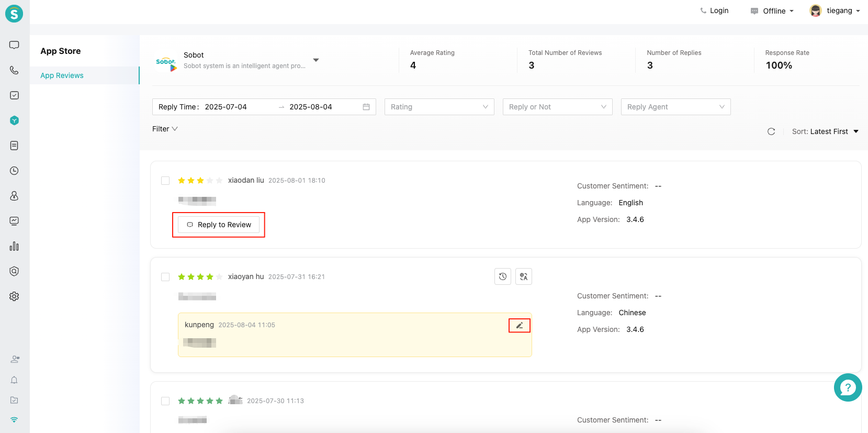This screenshot has width=868, height=433.
Task: Check the box for the 2025-07-30 review
Action: click(x=165, y=401)
